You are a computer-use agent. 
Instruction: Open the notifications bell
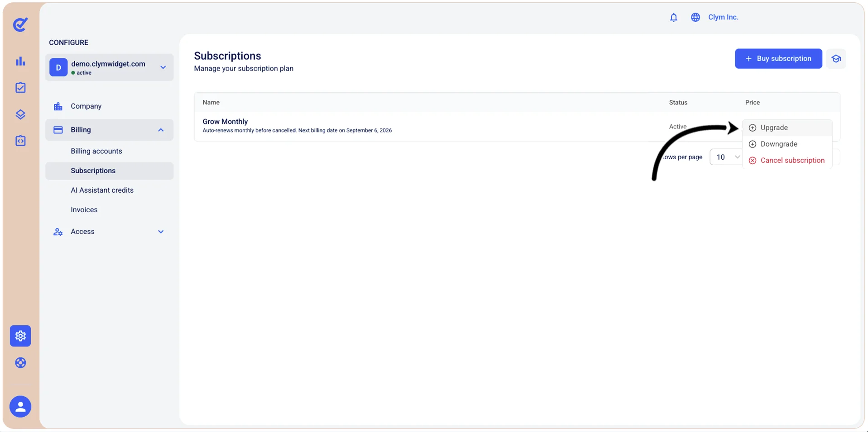click(x=674, y=17)
